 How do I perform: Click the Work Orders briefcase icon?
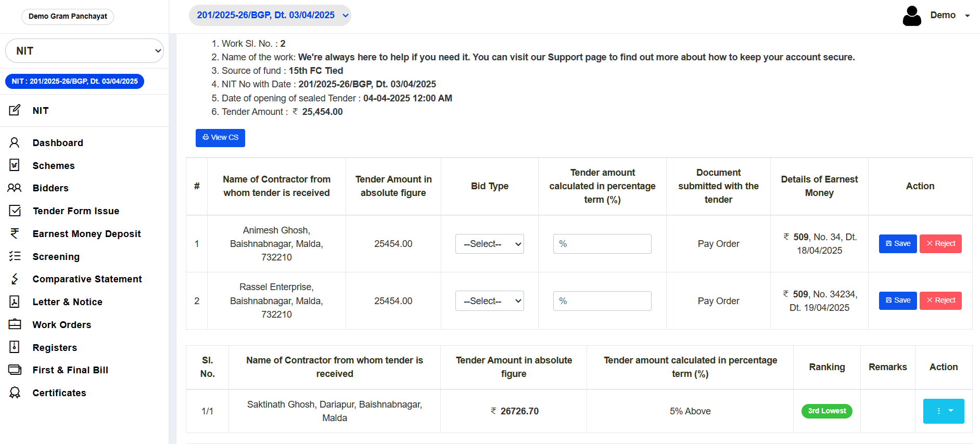(x=15, y=324)
